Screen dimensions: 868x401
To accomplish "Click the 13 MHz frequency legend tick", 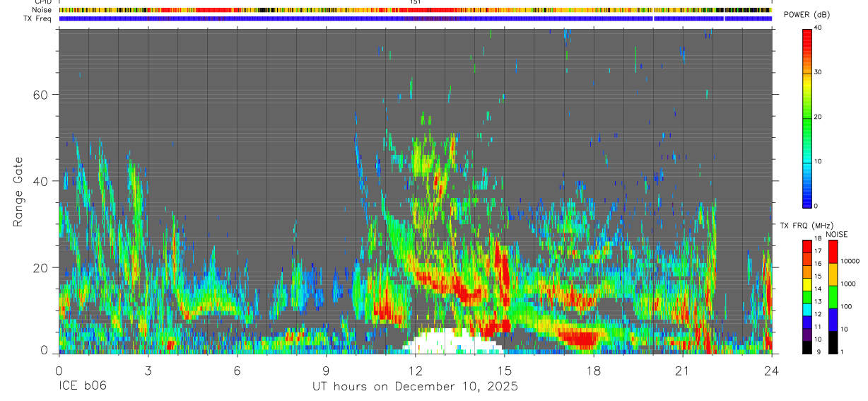I will [818, 301].
